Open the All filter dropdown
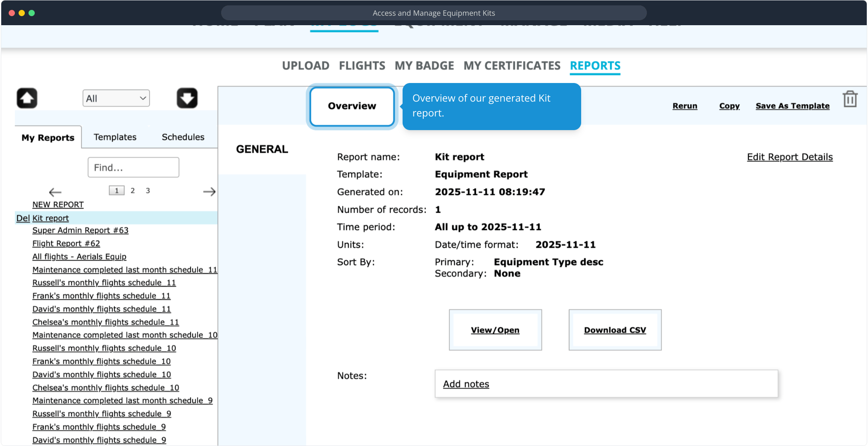 [116, 98]
